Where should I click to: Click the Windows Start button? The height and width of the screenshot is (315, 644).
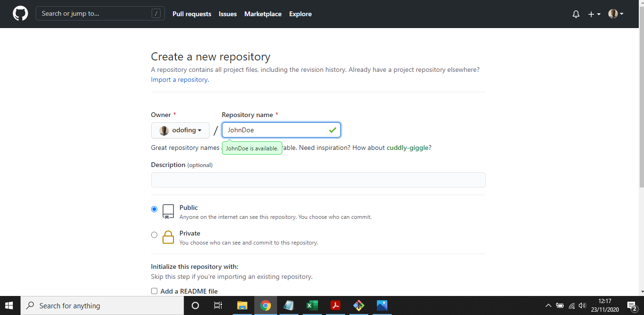(10, 305)
